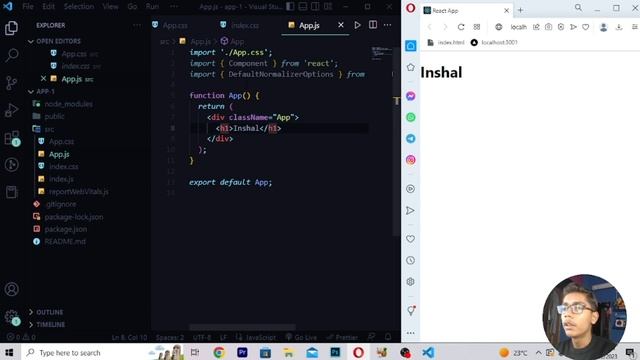Viewport: 640px width, 360px height.
Task: Open Source Control view in activity bar
Action: coord(11,83)
